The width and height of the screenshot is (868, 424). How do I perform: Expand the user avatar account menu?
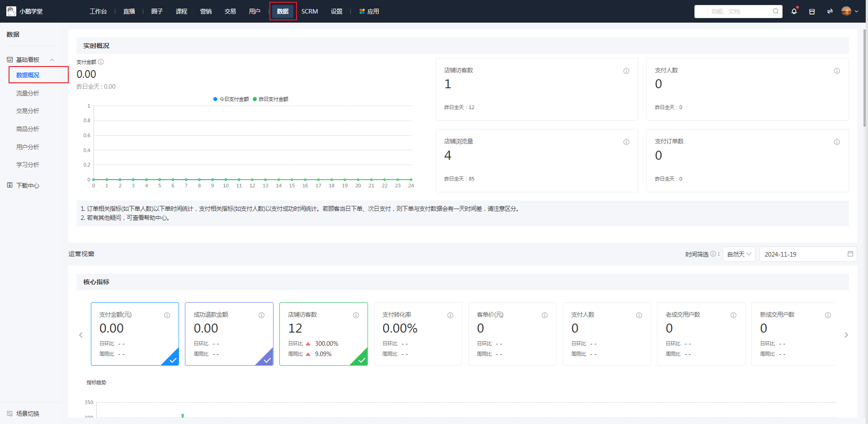click(849, 11)
